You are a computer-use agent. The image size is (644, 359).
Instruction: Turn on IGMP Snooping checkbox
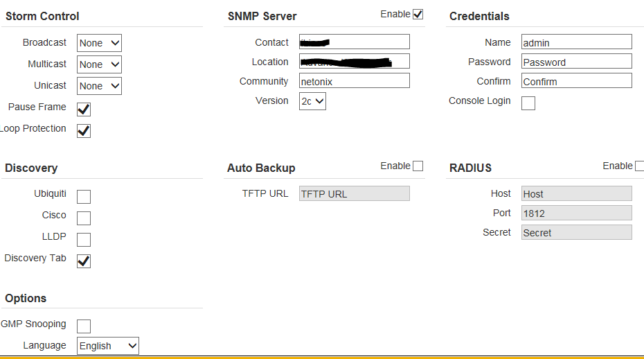point(84,326)
